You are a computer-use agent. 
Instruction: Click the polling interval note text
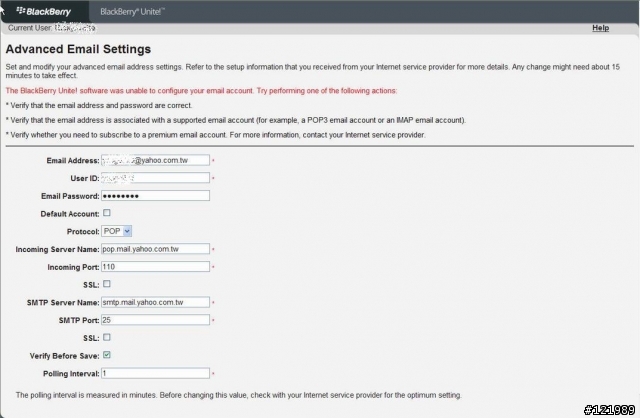pos(239,395)
